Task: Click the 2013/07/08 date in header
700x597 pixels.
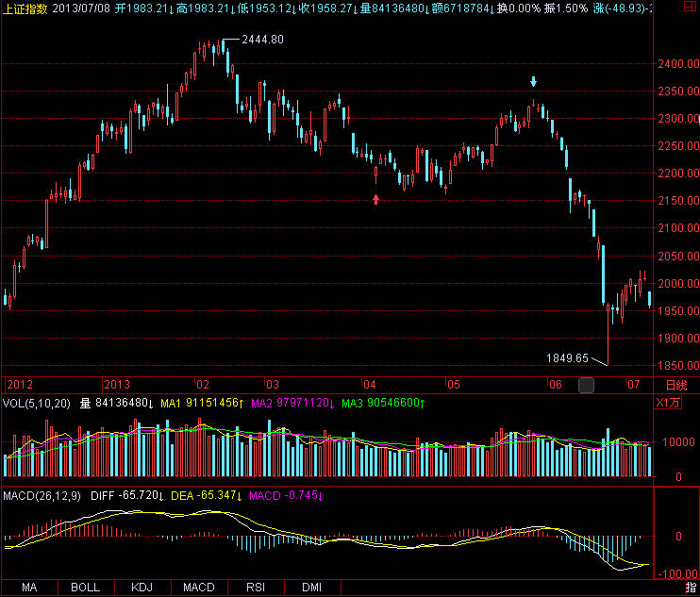Action: 81,8
